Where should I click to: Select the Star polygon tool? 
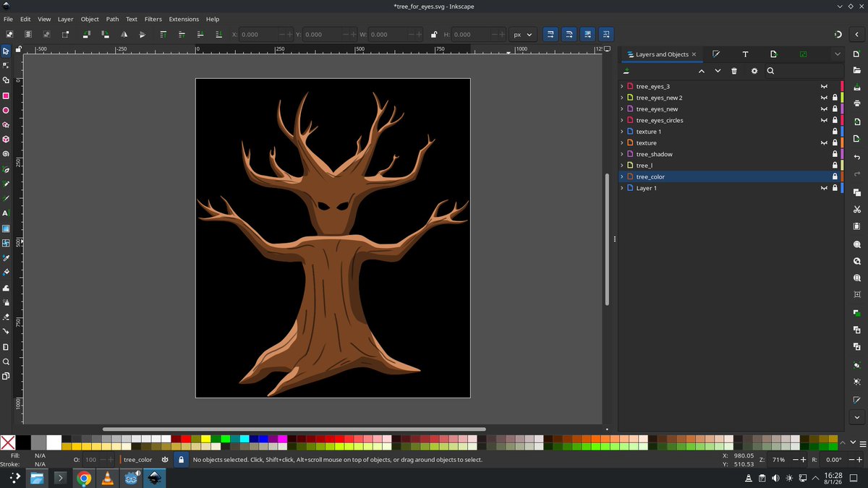6,125
